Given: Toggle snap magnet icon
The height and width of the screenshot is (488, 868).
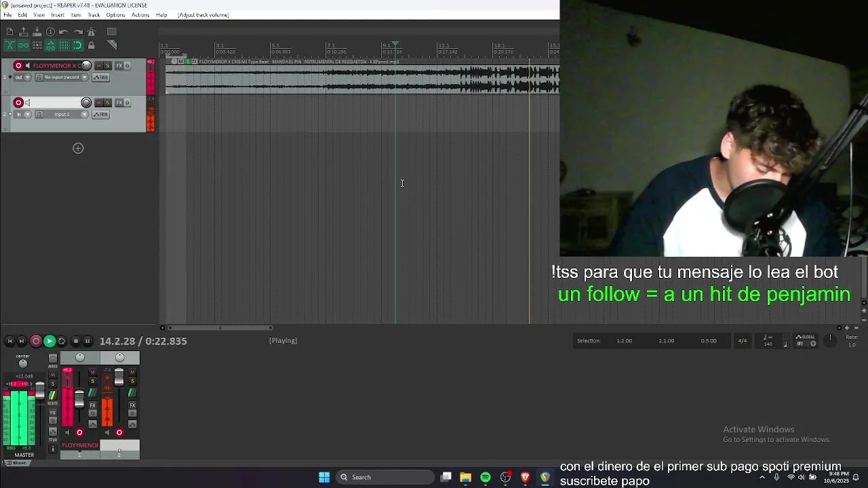Looking at the screenshot, I should (x=77, y=45).
